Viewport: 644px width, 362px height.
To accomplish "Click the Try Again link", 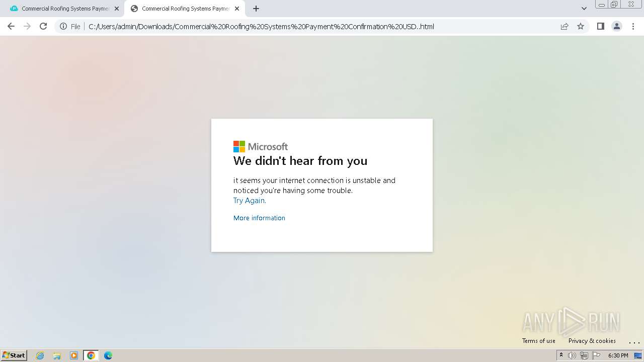I will pyautogui.click(x=249, y=200).
